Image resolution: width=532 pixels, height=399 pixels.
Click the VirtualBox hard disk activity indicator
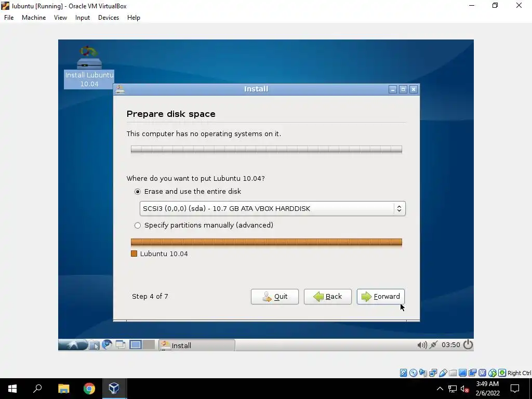pyautogui.click(x=403, y=373)
